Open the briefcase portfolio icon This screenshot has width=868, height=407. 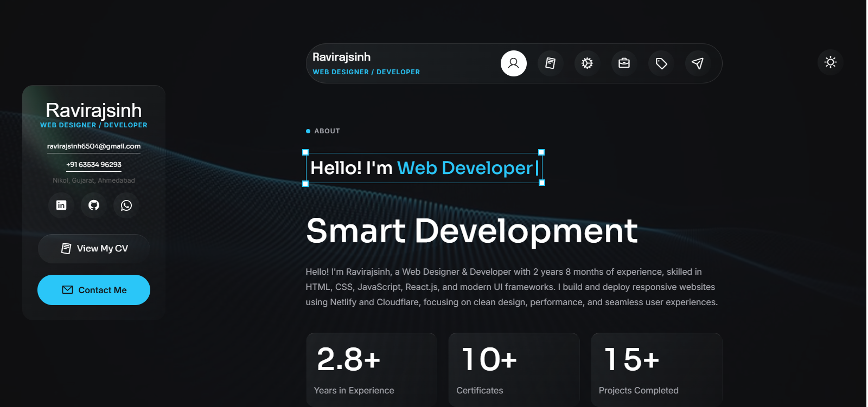pos(624,63)
